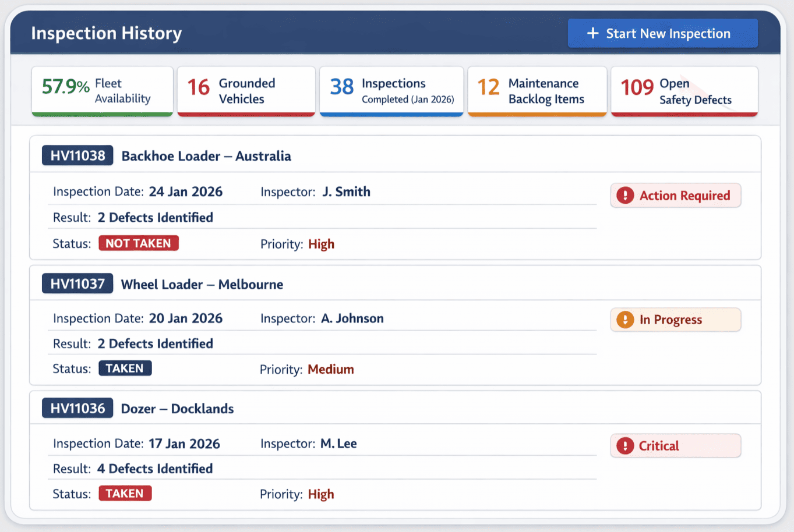Click the Start New Inspection button
Image resolution: width=794 pixels, height=532 pixels.
coord(662,33)
